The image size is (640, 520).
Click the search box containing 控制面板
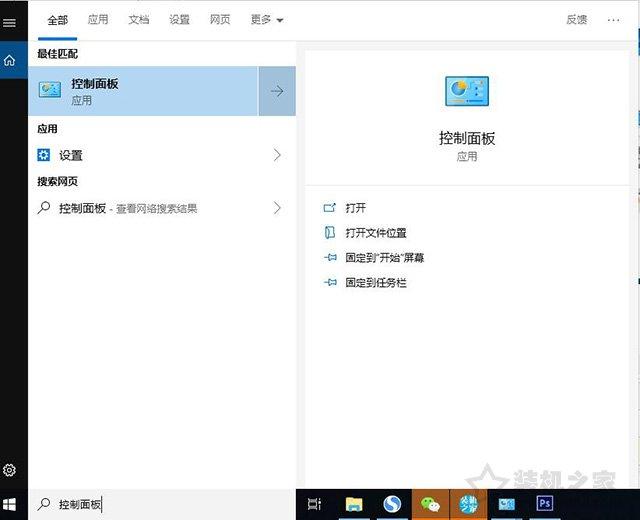[160, 504]
